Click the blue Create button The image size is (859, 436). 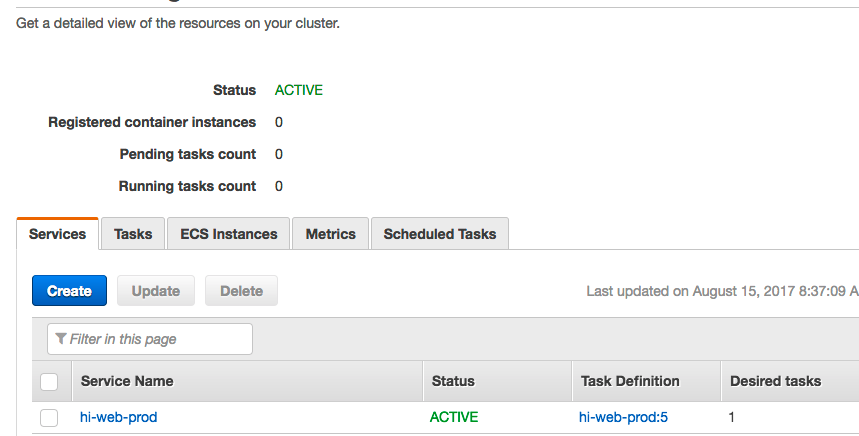pos(70,291)
